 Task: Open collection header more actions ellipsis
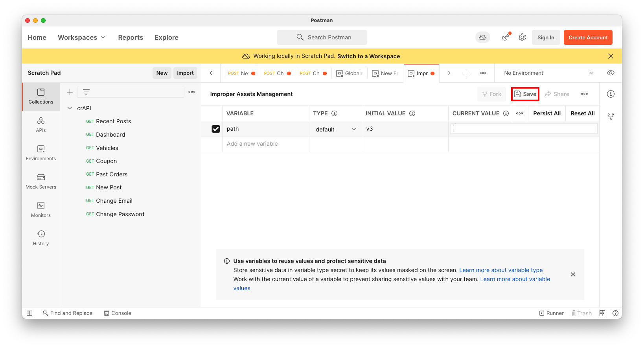click(x=584, y=94)
